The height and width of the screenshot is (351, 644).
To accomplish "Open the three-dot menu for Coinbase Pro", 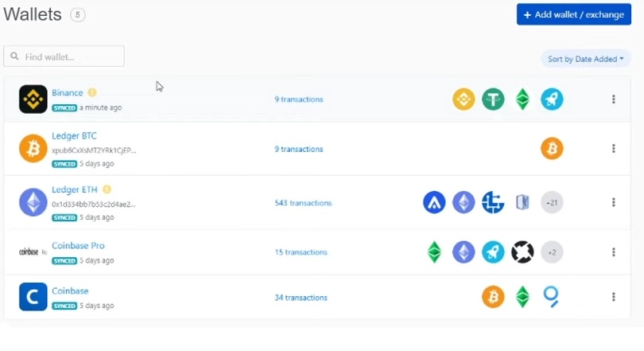I will point(613,252).
